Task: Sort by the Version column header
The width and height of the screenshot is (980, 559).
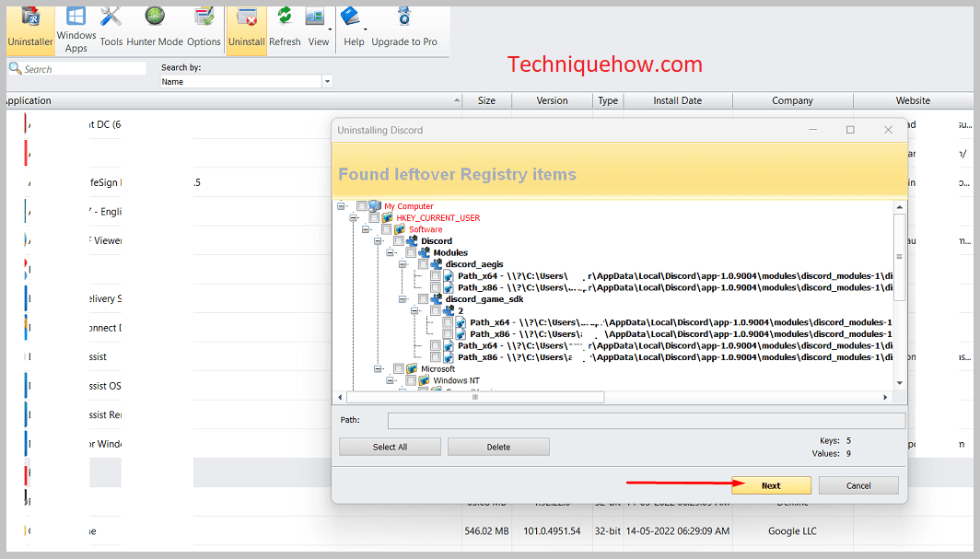Action: [x=552, y=100]
